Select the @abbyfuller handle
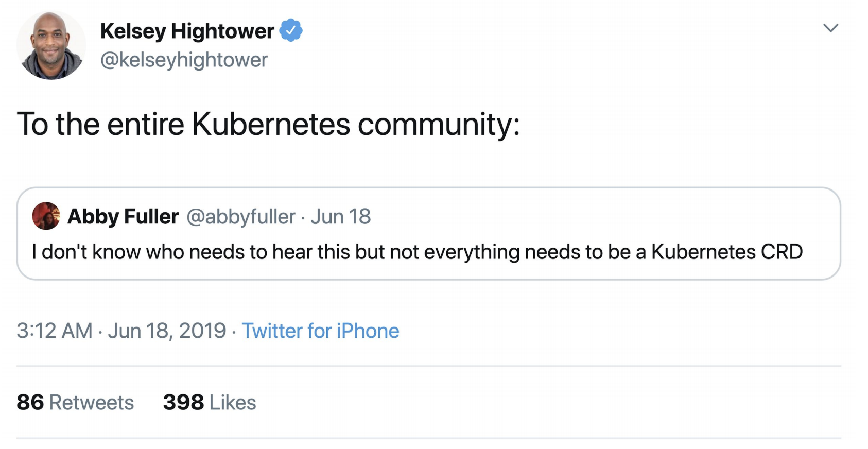This screenshot has height=449, width=868. click(x=240, y=217)
